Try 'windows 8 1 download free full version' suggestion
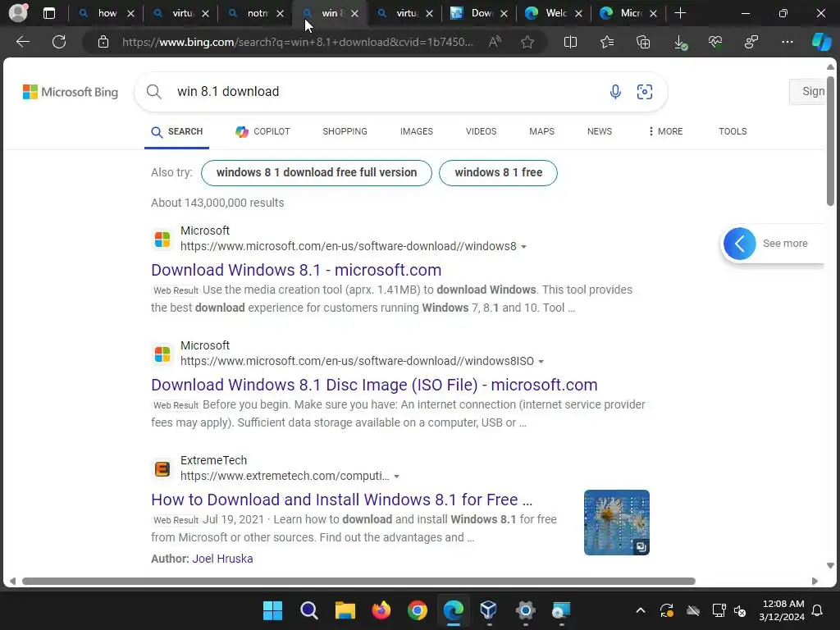 coord(316,172)
